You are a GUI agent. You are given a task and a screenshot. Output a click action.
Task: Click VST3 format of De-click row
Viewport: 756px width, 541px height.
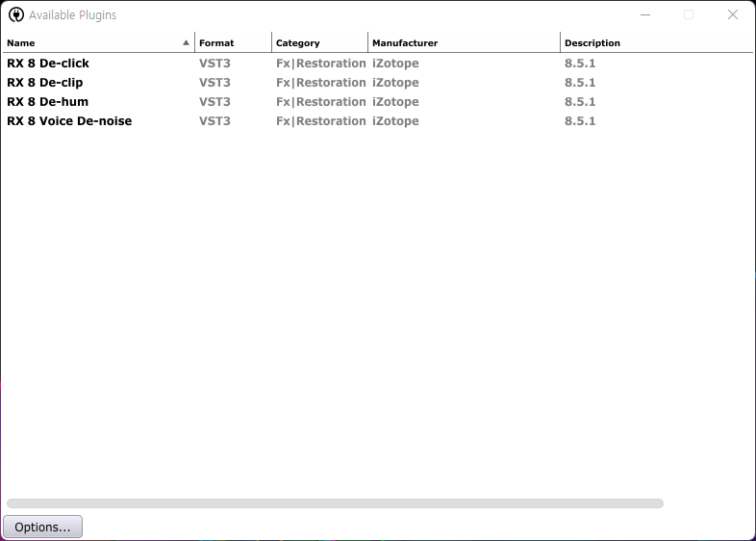214,64
